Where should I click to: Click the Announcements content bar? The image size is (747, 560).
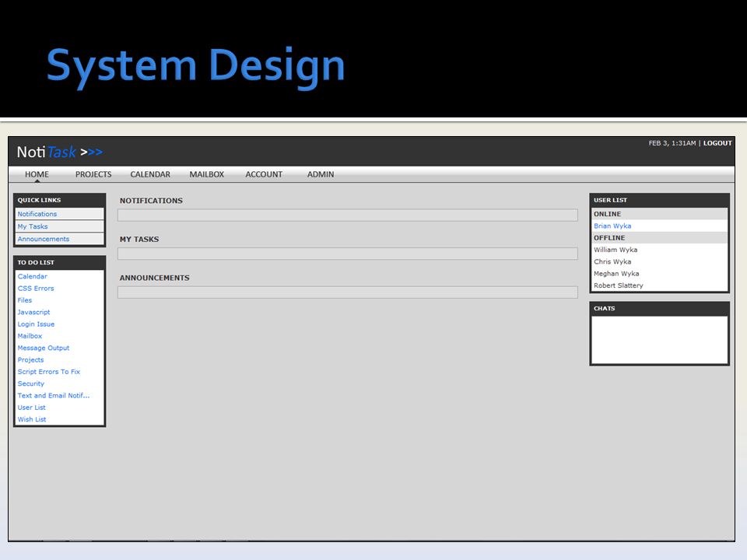click(x=348, y=292)
